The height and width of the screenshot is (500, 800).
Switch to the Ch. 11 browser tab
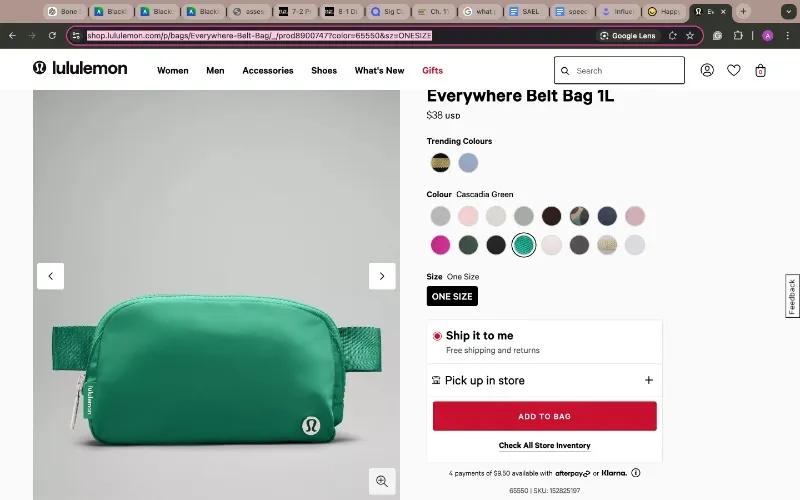point(434,11)
